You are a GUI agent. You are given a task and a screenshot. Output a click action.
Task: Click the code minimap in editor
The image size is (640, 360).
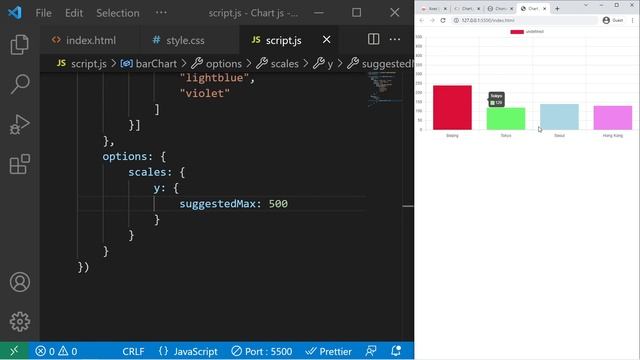click(x=385, y=89)
